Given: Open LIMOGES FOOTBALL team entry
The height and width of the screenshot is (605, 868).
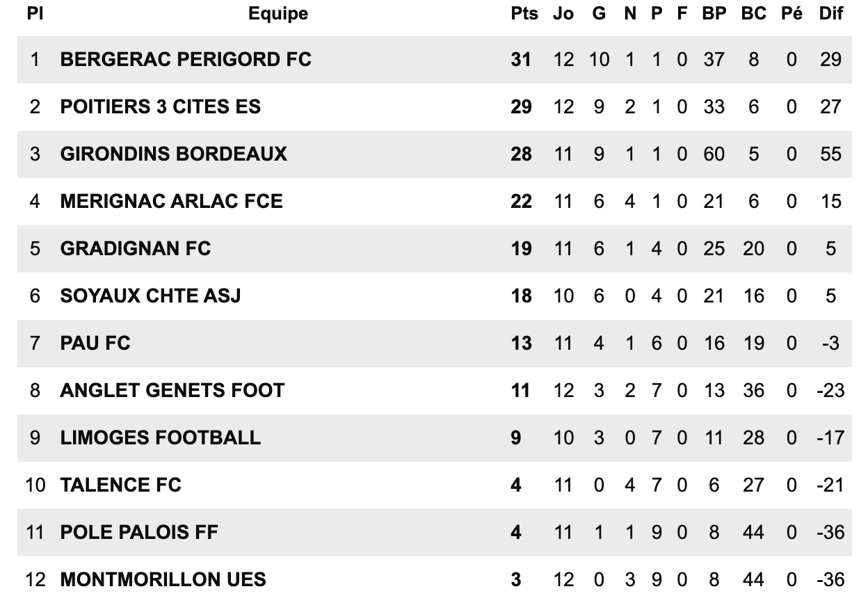Looking at the screenshot, I should 161,438.
